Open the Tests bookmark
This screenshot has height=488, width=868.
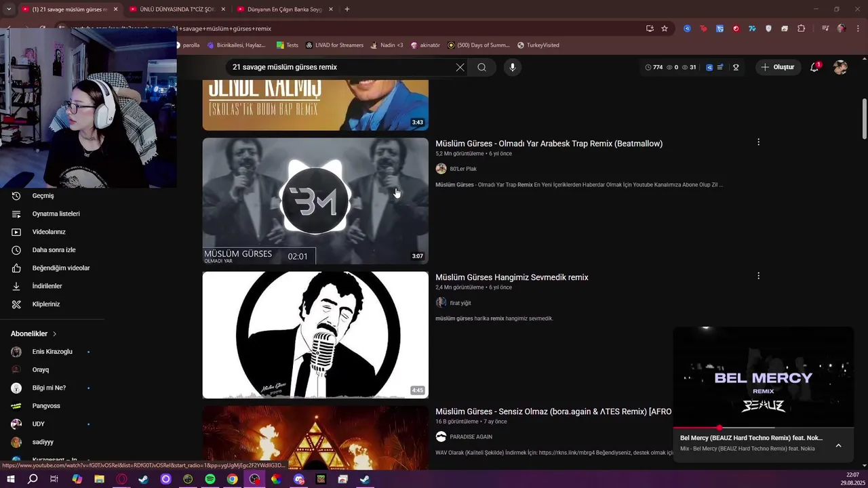click(x=288, y=45)
